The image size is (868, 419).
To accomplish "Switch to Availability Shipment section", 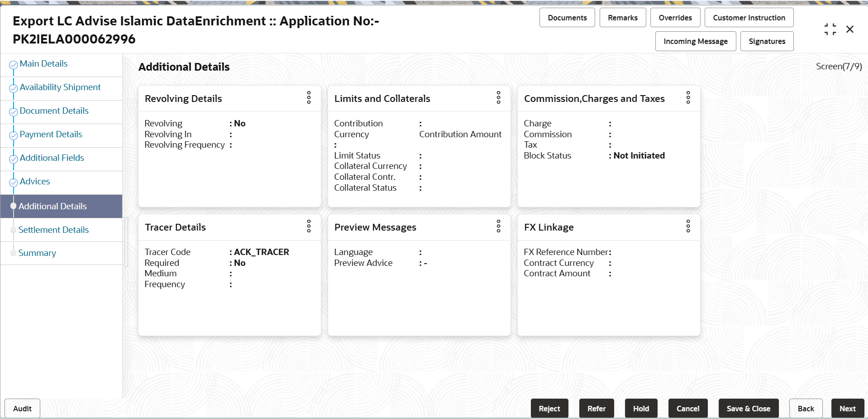I will click(60, 87).
